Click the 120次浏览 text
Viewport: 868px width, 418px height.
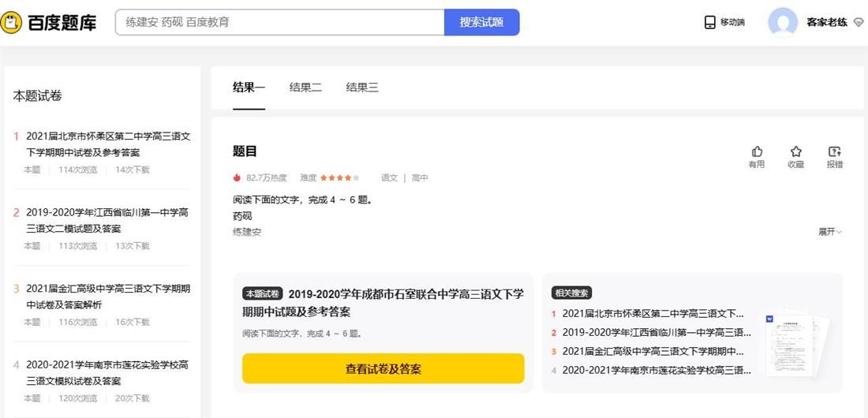pos(78,398)
